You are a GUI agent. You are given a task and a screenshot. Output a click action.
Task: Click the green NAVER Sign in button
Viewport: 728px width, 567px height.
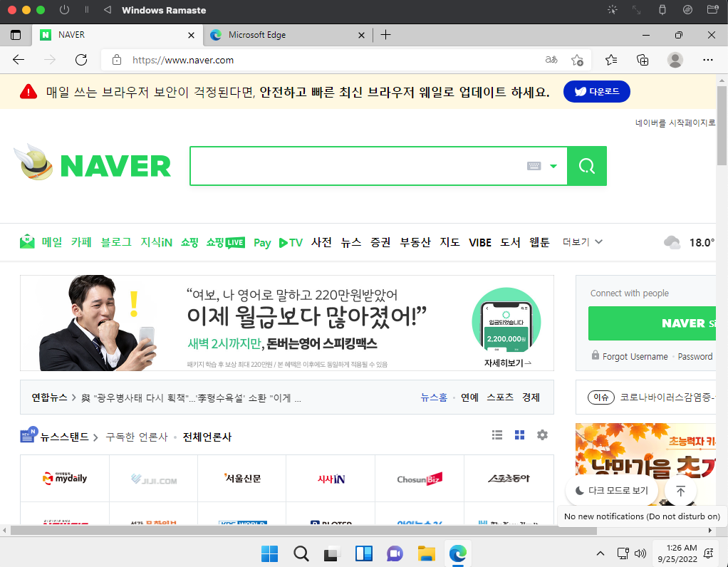(652, 323)
